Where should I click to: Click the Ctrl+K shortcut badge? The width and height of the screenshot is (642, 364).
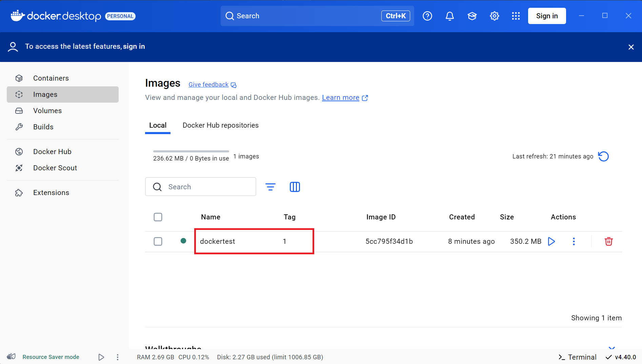(x=396, y=16)
